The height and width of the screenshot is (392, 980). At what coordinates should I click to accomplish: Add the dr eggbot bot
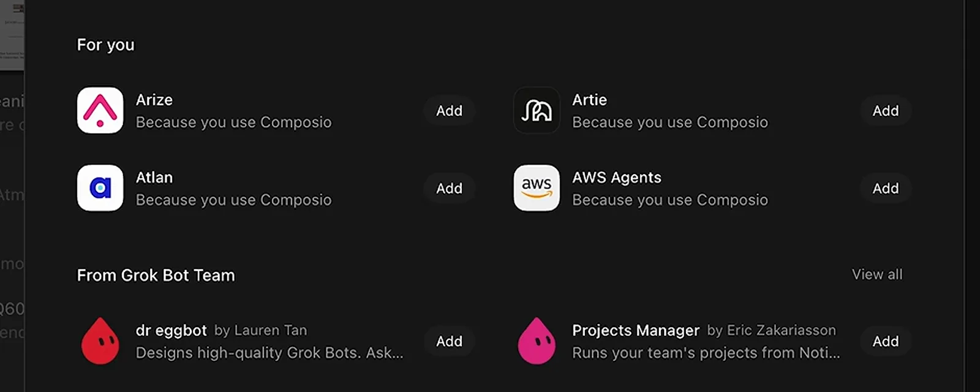tap(449, 341)
